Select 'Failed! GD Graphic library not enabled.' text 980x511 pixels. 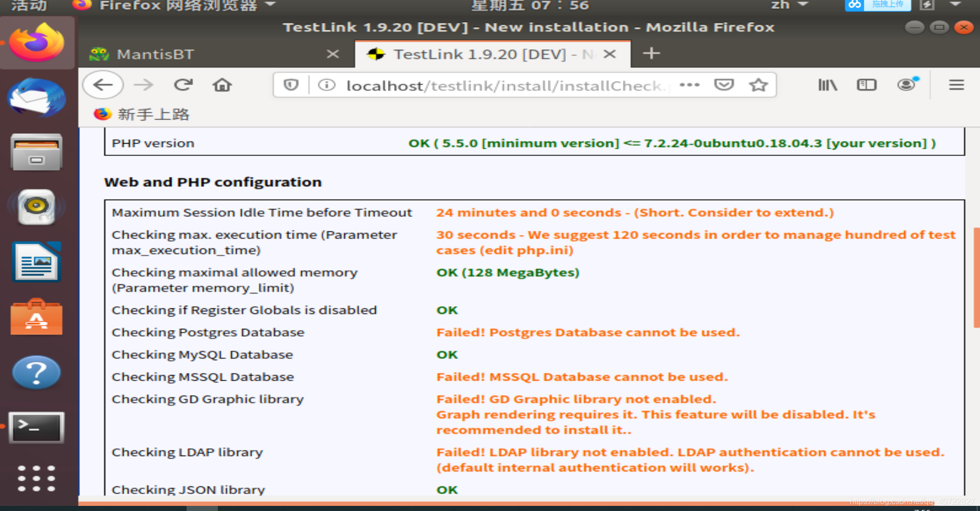click(x=576, y=399)
